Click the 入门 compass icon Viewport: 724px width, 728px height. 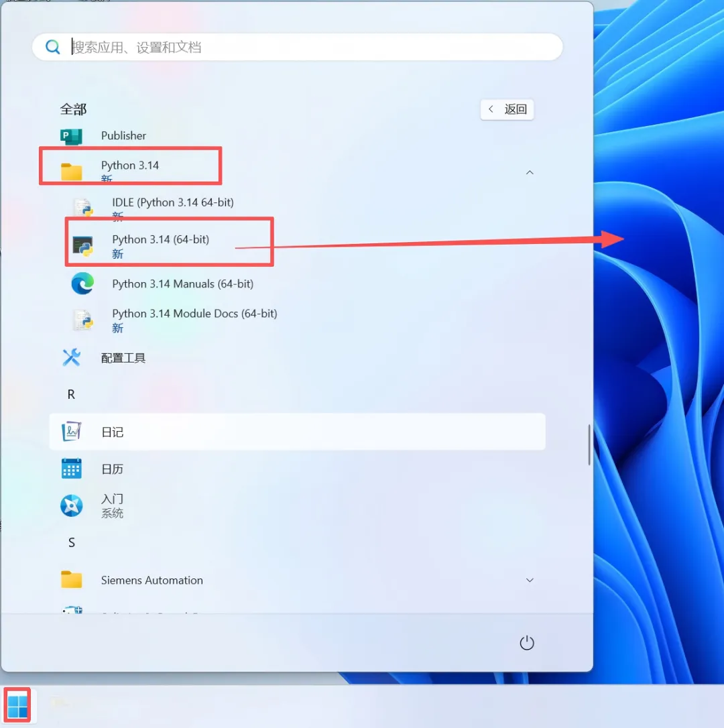72,505
